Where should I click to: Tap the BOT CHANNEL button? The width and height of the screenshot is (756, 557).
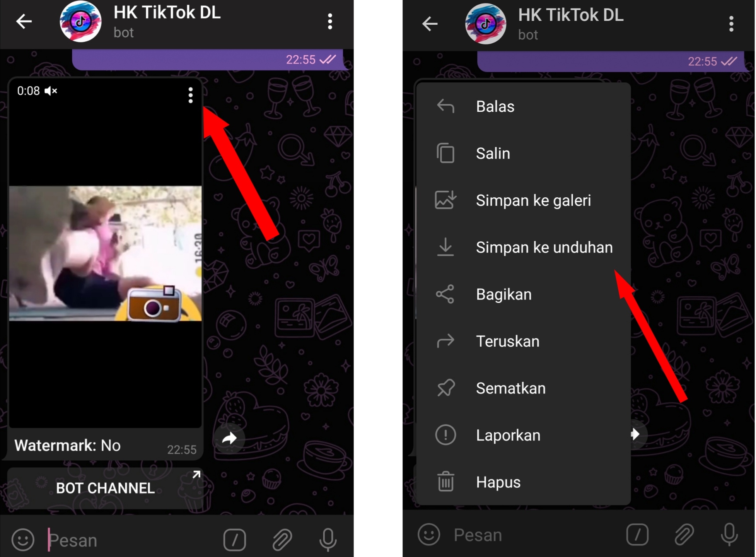105,488
